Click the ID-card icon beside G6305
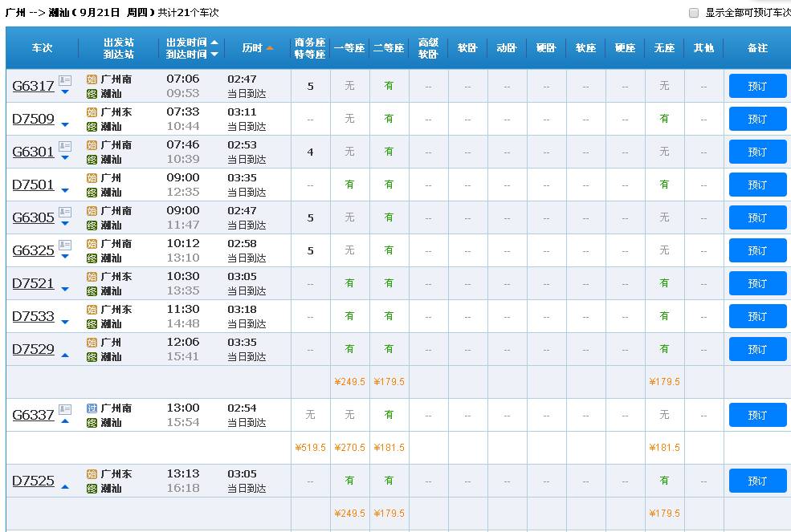 coord(65,212)
